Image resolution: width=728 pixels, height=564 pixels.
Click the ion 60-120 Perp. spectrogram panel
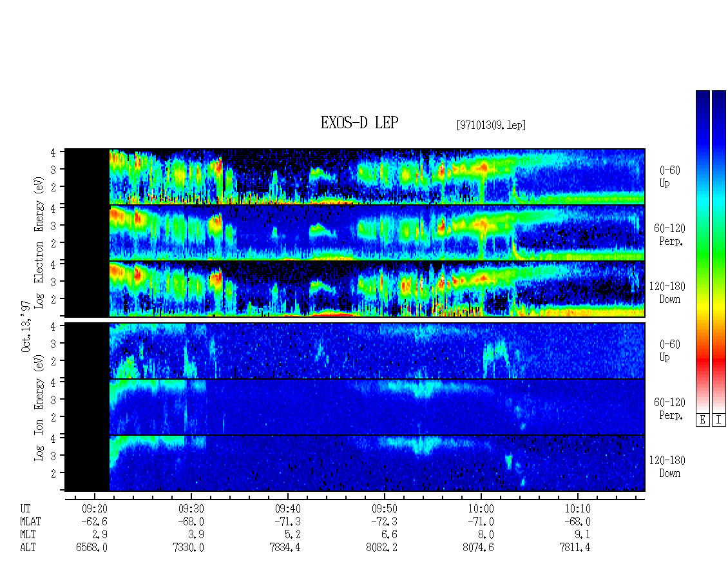click(355, 407)
